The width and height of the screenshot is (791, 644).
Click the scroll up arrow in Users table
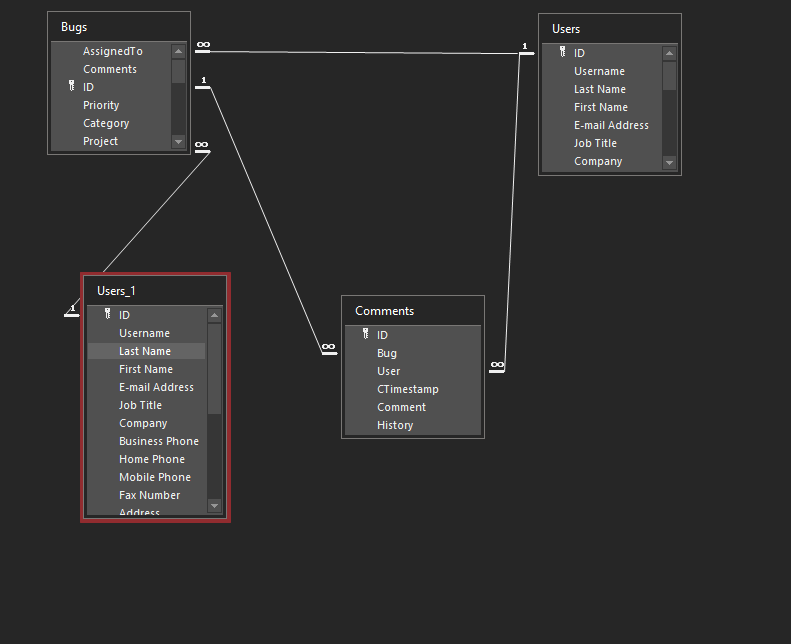coord(669,54)
